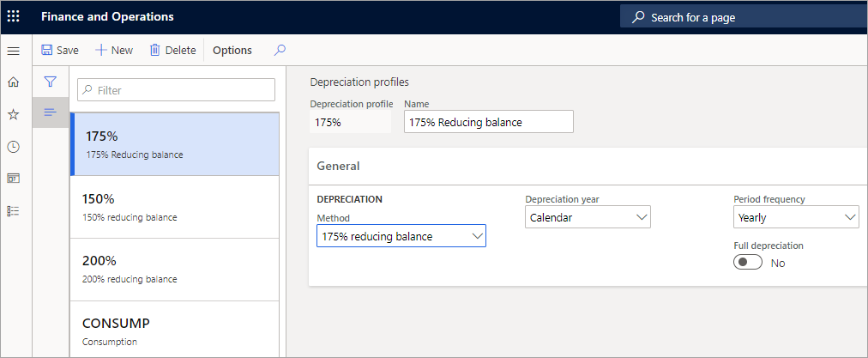Open the app launcher waffle icon
Image resolution: width=868 pixels, height=358 pixels.
[x=13, y=16]
